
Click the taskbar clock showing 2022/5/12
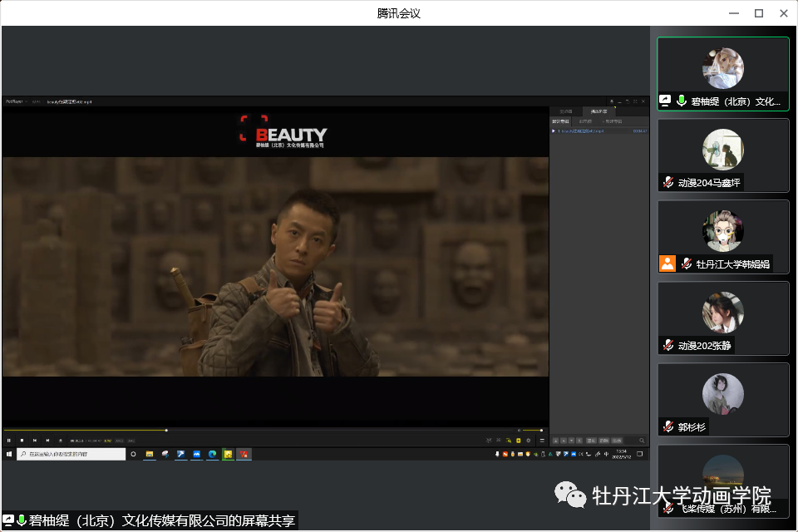pos(622,454)
